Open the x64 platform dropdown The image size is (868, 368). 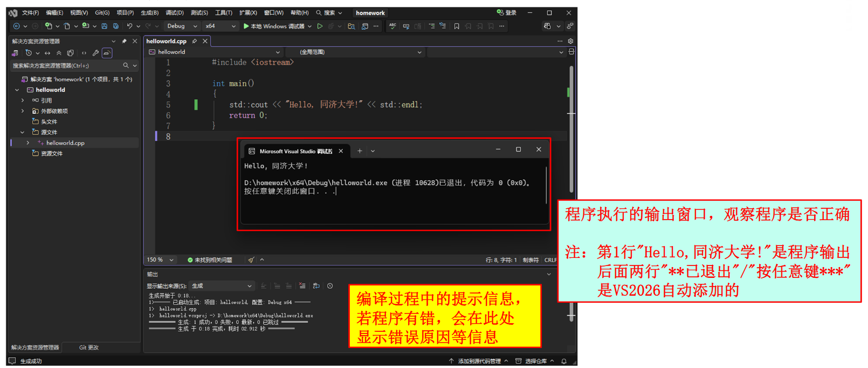[220, 26]
